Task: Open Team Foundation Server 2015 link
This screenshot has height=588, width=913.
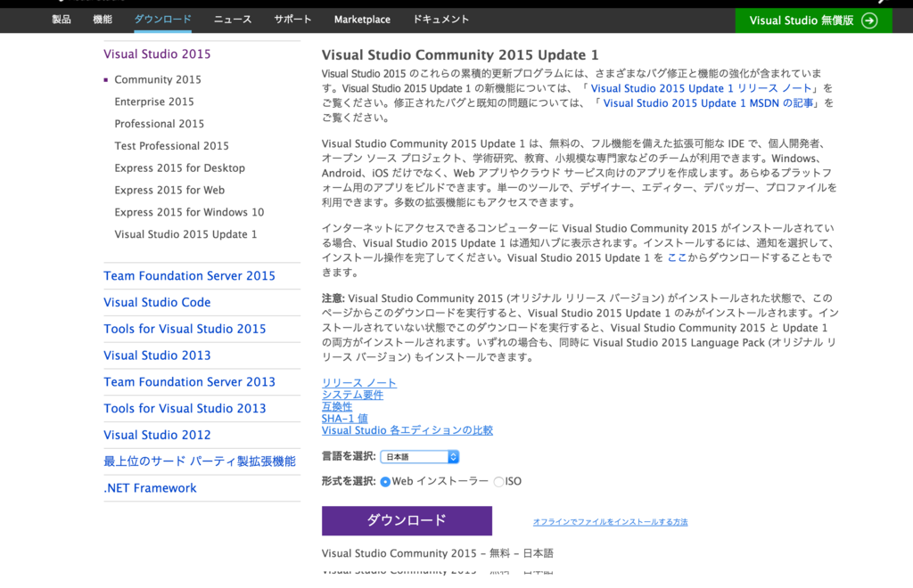Action: tap(189, 275)
